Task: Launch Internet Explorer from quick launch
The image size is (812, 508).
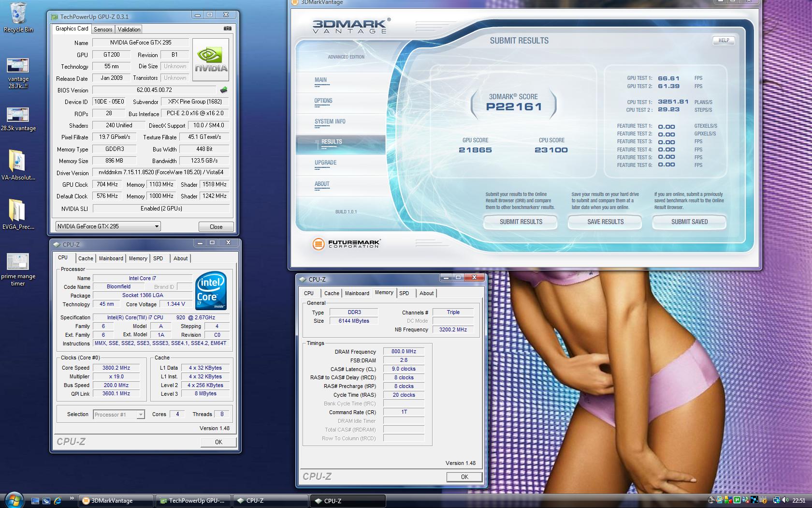Action: click(58, 501)
